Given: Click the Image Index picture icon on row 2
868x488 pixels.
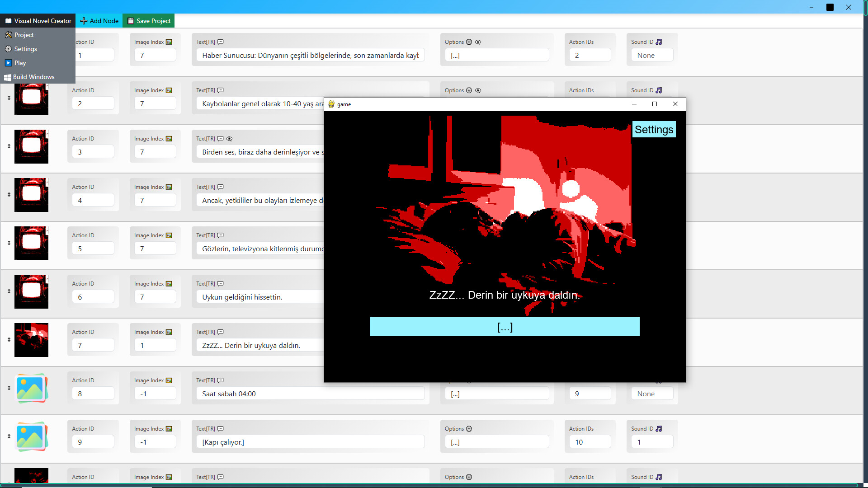Looking at the screenshot, I should click(168, 90).
